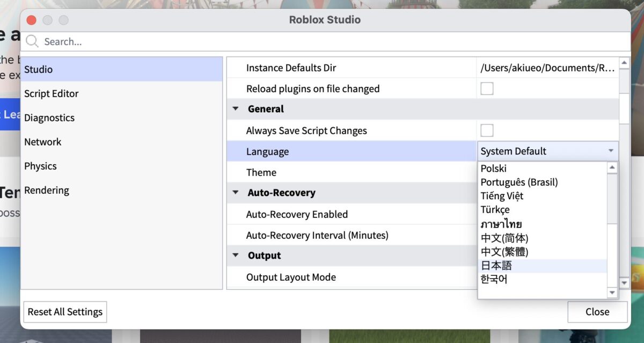Choose 日本語 from the language list
The width and height of the screenshot is (644, 343).
tap(496, 266)
